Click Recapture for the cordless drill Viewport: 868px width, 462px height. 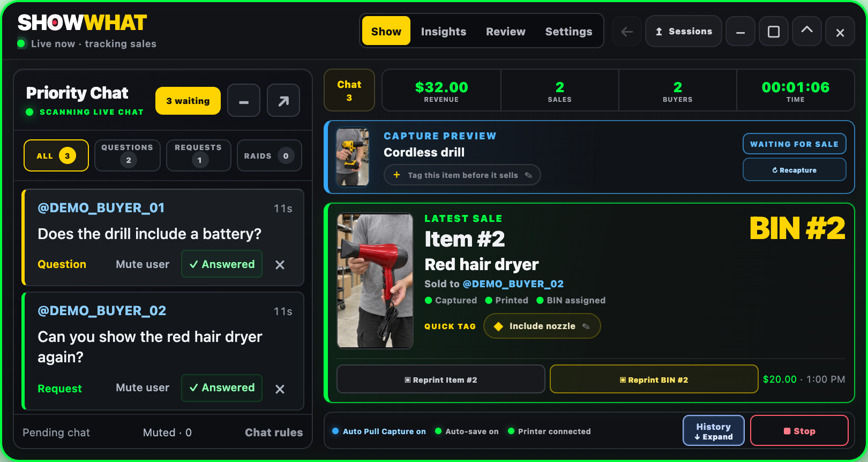(794, 170)
